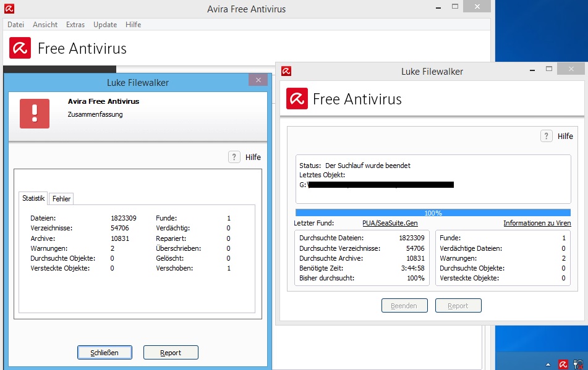Screen dimensions: 588x370
Task: Close the summary Luke Filewalker dialog with X
Action: click(258, 80)
